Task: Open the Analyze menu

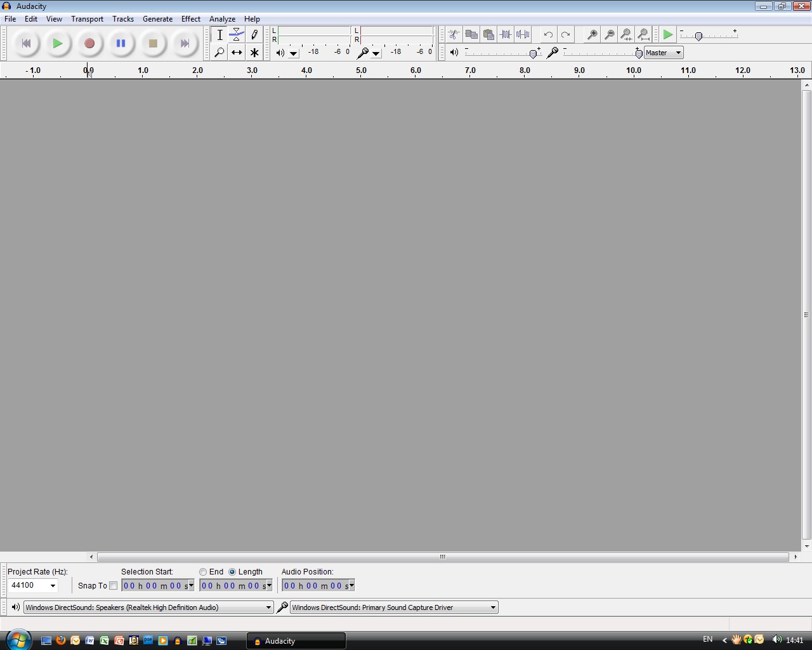Action: (222, 19)
